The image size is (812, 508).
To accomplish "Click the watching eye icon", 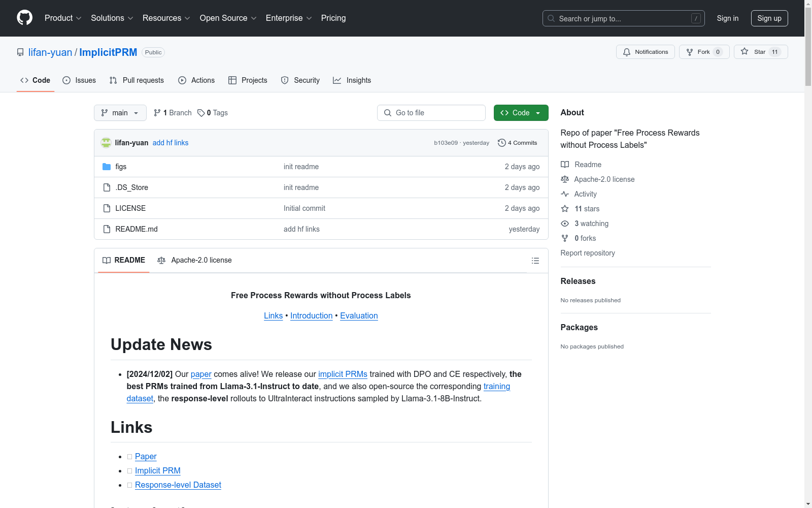I will [565, 224].
